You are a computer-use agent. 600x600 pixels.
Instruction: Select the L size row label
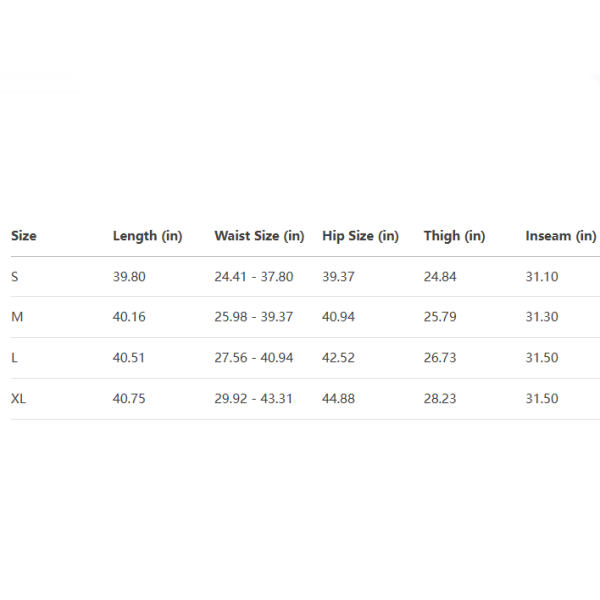tap(15, 358)
